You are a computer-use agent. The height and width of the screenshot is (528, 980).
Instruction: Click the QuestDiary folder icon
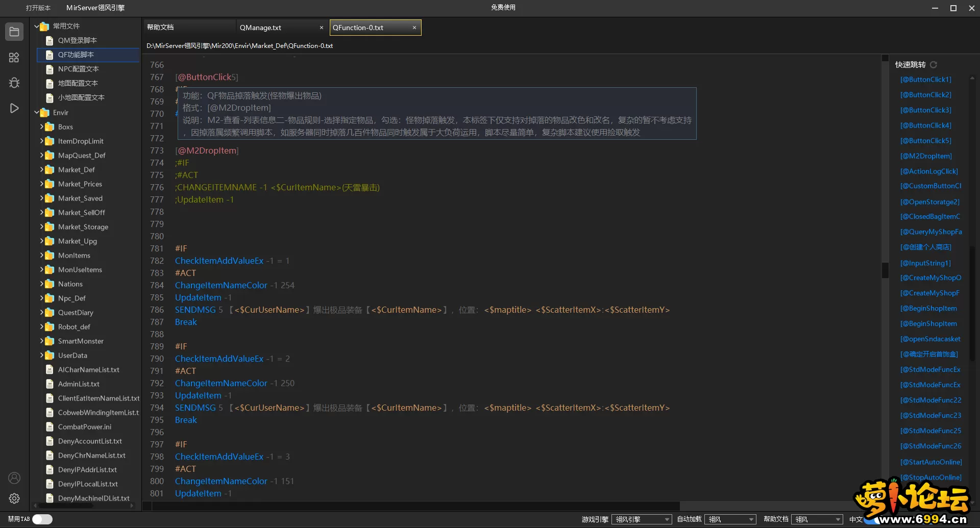click(x=50, y=312)
